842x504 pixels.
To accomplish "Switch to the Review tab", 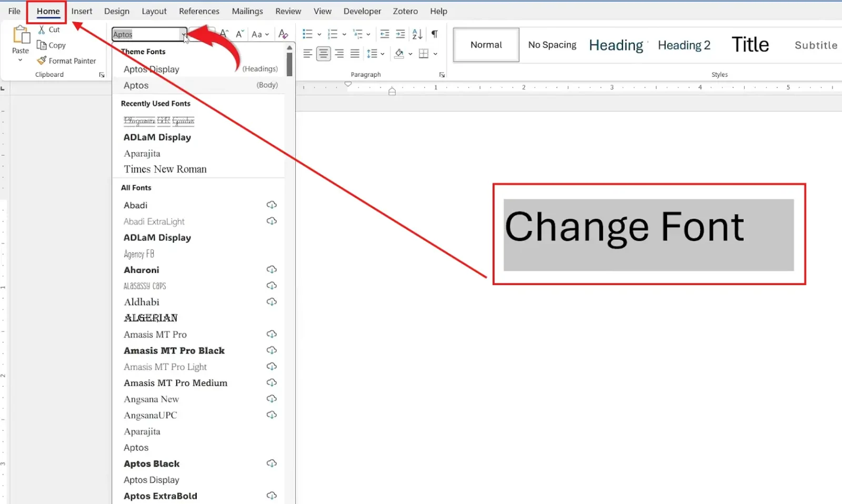I will (x=288, y=11).
